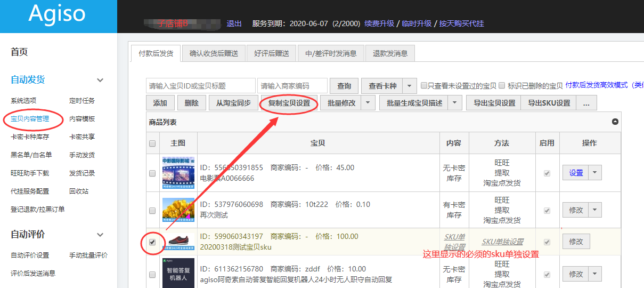Viewport: 644px width, 288px height.
Task: Enable the 标识已删除的宝贝 checkbox
Action: click(x=502, y=85)
